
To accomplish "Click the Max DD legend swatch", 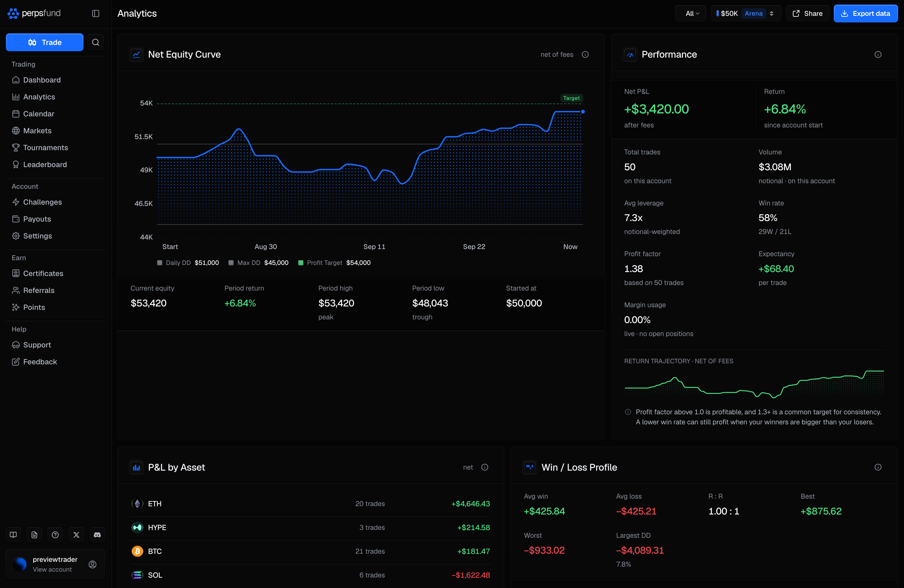I will click(x=231, y=263).
